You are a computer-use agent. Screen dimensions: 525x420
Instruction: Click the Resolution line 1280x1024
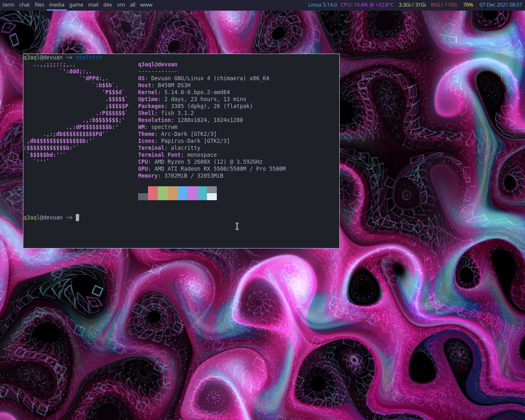191,120
